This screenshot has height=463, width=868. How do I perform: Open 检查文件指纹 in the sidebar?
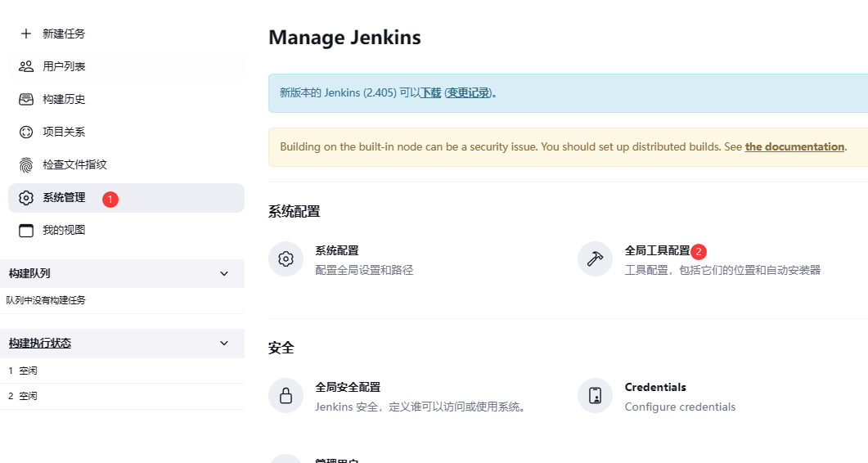pos(126,164)
